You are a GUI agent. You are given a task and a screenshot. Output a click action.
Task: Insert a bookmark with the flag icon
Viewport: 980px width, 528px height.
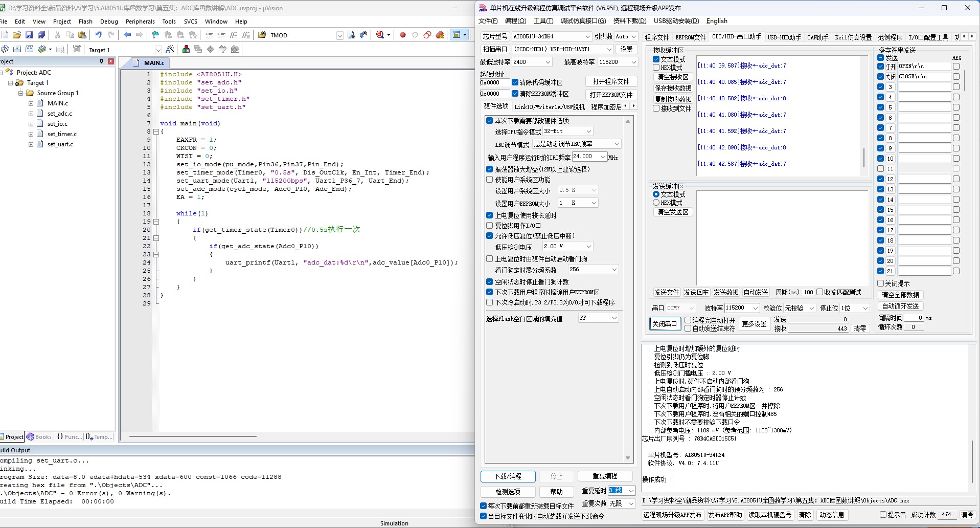(155, 35)
